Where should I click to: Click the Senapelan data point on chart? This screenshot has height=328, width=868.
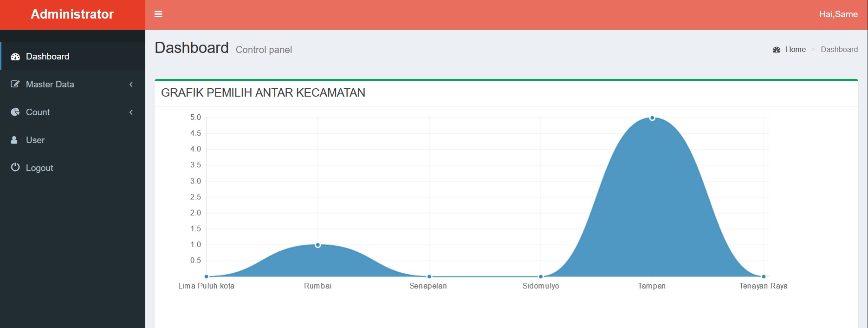coord(429,276)
